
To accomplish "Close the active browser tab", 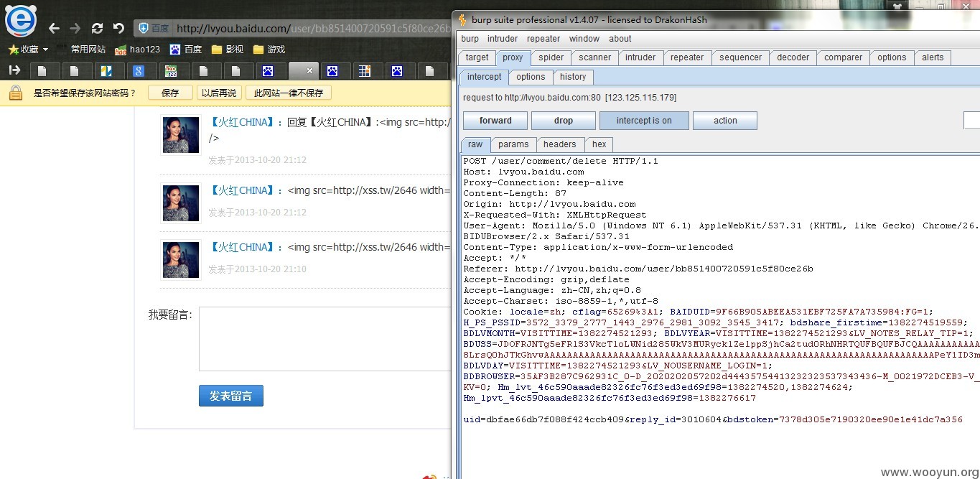I will pyautogui.click(x=309, y=70).
